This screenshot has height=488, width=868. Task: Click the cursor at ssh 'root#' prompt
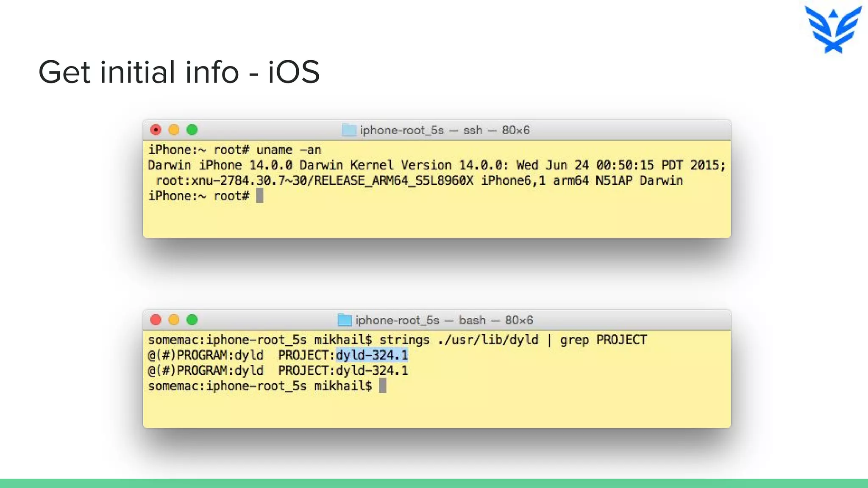coord(260,196)
